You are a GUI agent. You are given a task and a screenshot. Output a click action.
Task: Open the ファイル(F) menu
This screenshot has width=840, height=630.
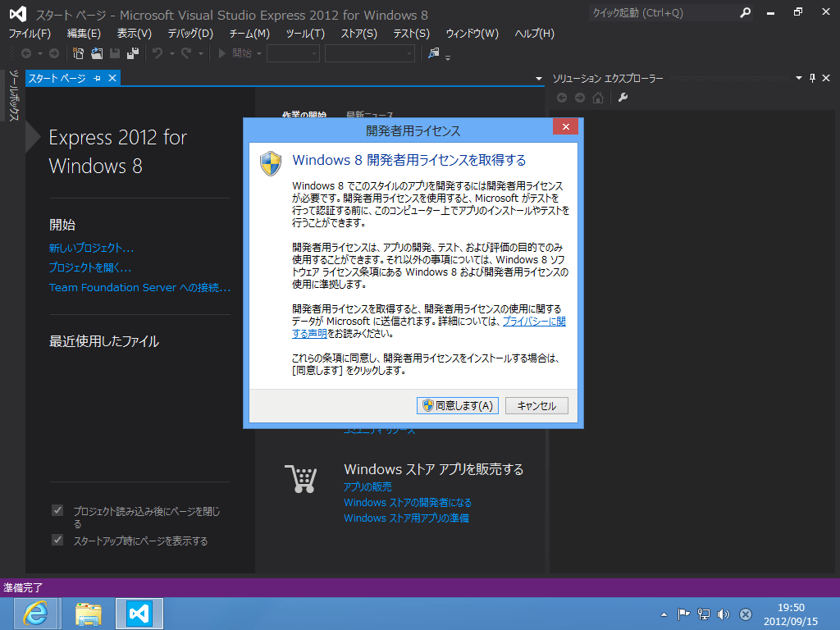point(30,34)
